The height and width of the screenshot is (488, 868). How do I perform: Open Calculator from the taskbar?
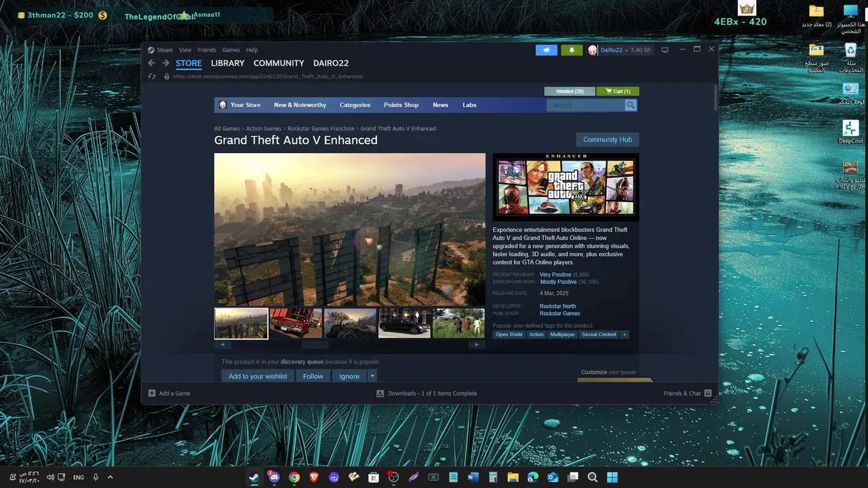493,477
